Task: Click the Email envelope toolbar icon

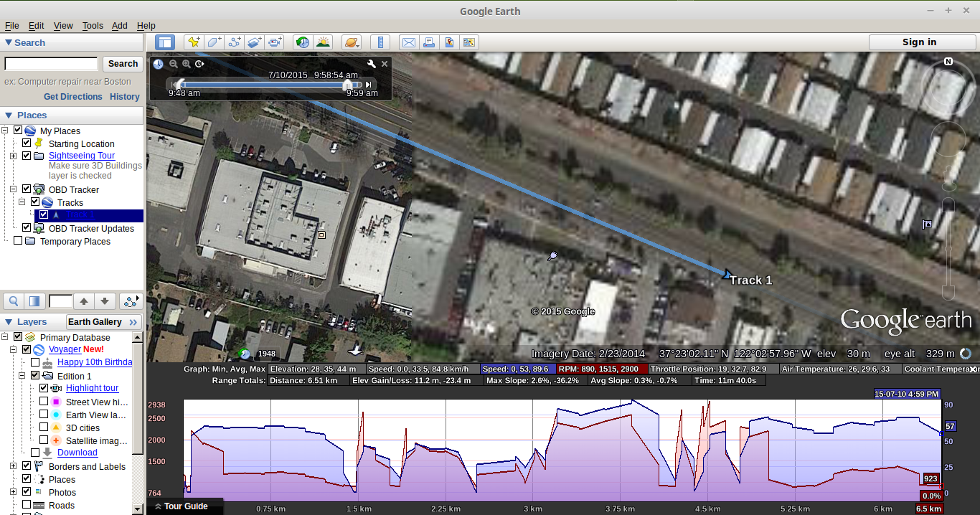Action: tap(408, 42)
